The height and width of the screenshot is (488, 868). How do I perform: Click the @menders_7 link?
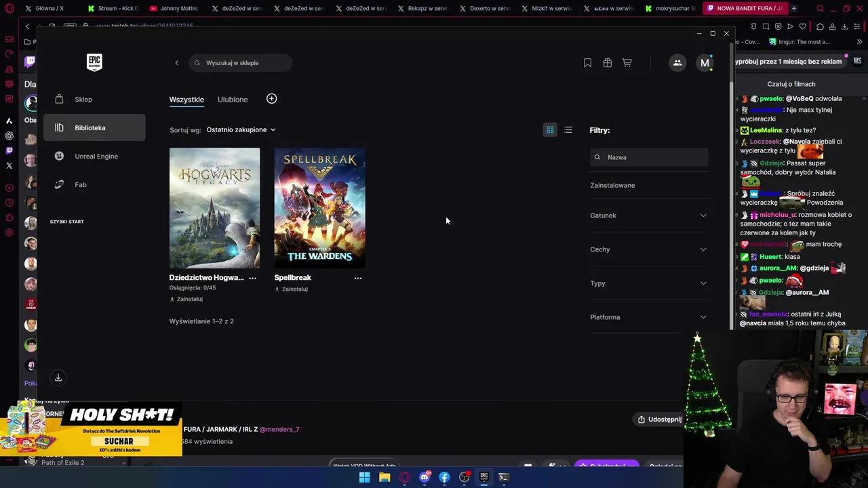pyautogui.click(x=279, y=429)
